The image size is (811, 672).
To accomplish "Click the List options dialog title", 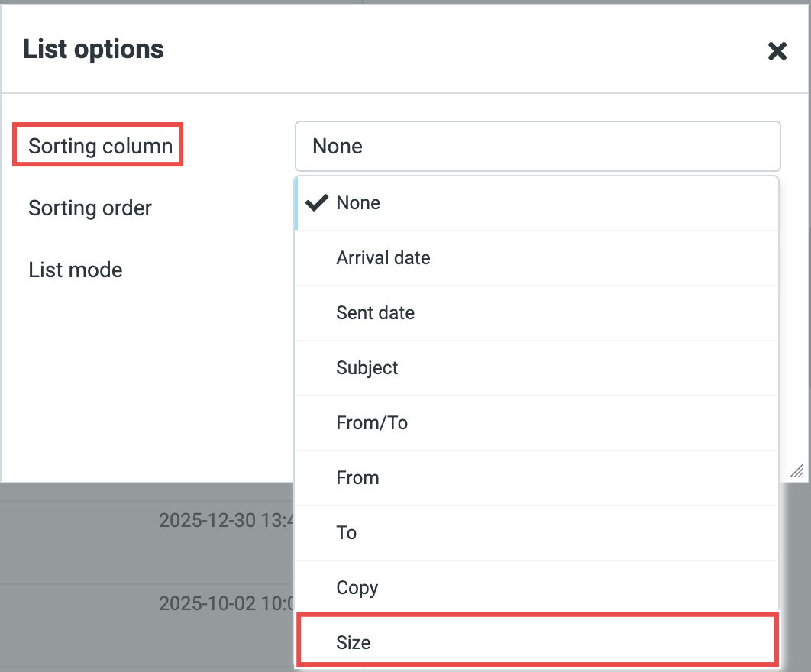I will pyautogui.click(x=93, y=50).
